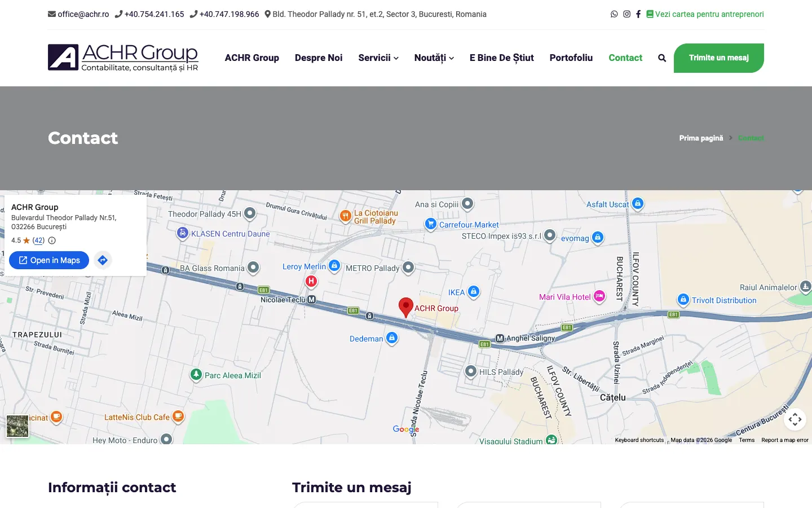Click the hospital H marker on map
This screenshot has height=508, width=812.
pos(311,281)
